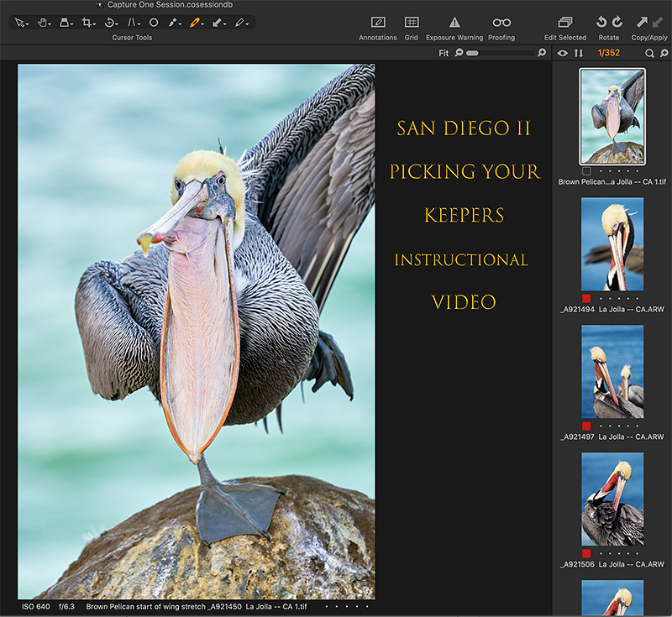
Task: Click the orange highlighted picker cursor tool
Action: 197,23
